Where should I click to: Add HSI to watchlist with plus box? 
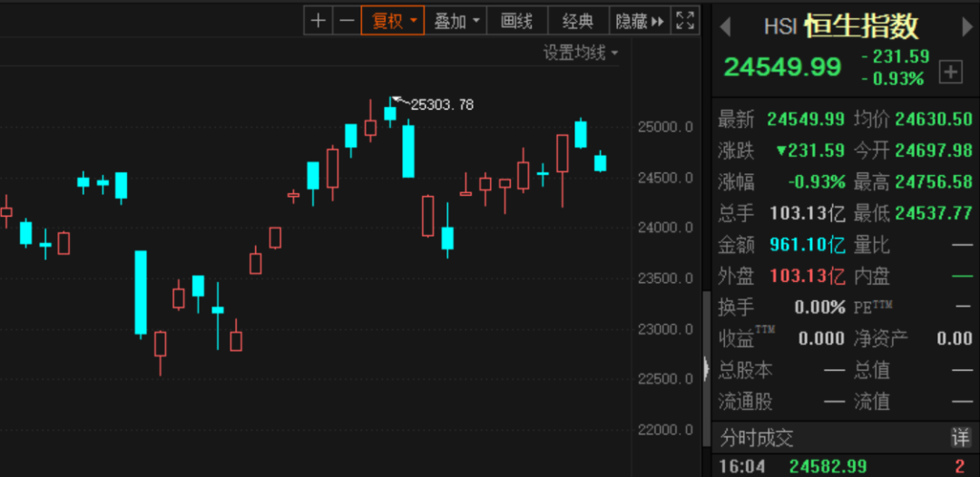tap(950, 73)
